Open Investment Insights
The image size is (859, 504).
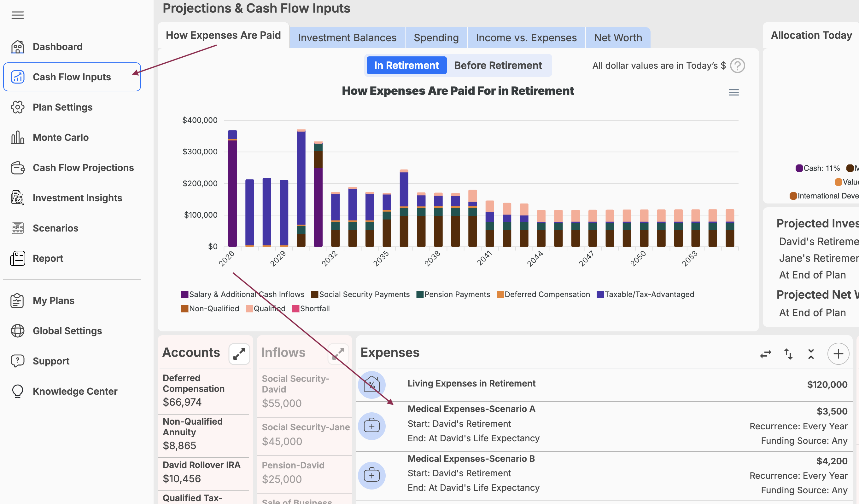(78, 198)
